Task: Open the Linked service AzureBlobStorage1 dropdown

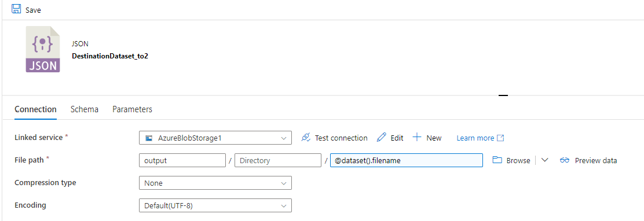Action: [215, 138]
